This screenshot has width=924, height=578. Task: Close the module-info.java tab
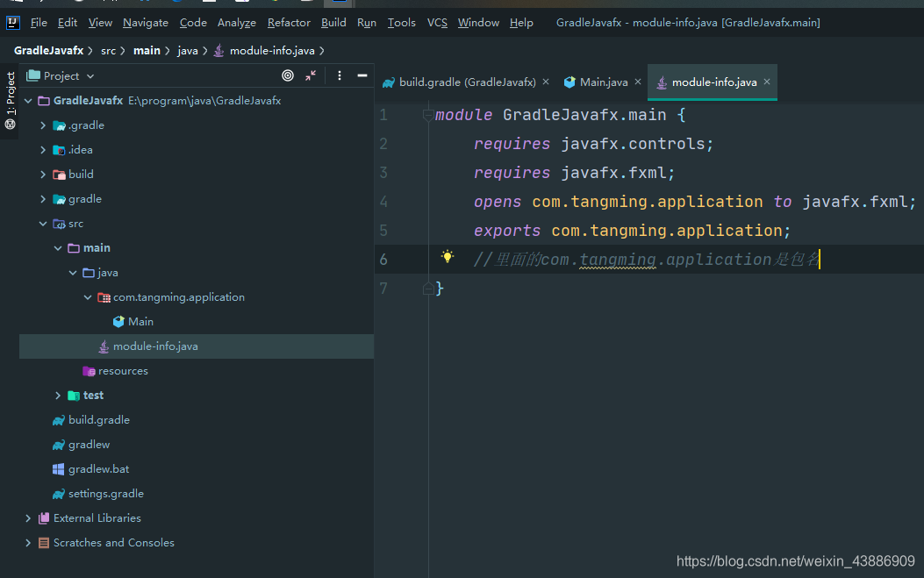pos(767,82)
